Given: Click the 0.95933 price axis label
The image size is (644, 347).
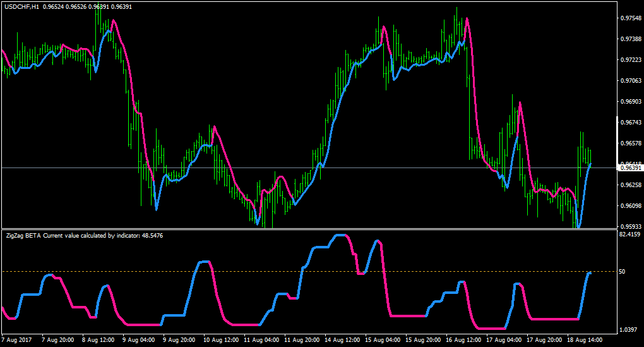Looking at the screenshot, I should point(631,226).
